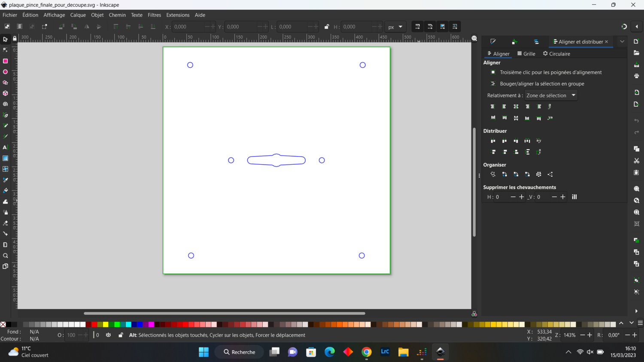Select the Rectangle tool in the toolbox
Screen dimensions: 644x362
(x=5, y=61)
